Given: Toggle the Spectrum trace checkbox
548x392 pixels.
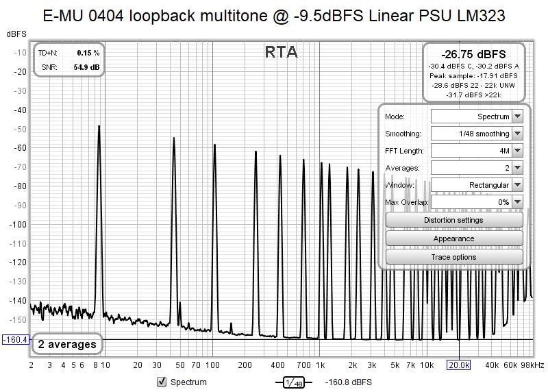Looking at the screenshot, I should pos(162,382).
